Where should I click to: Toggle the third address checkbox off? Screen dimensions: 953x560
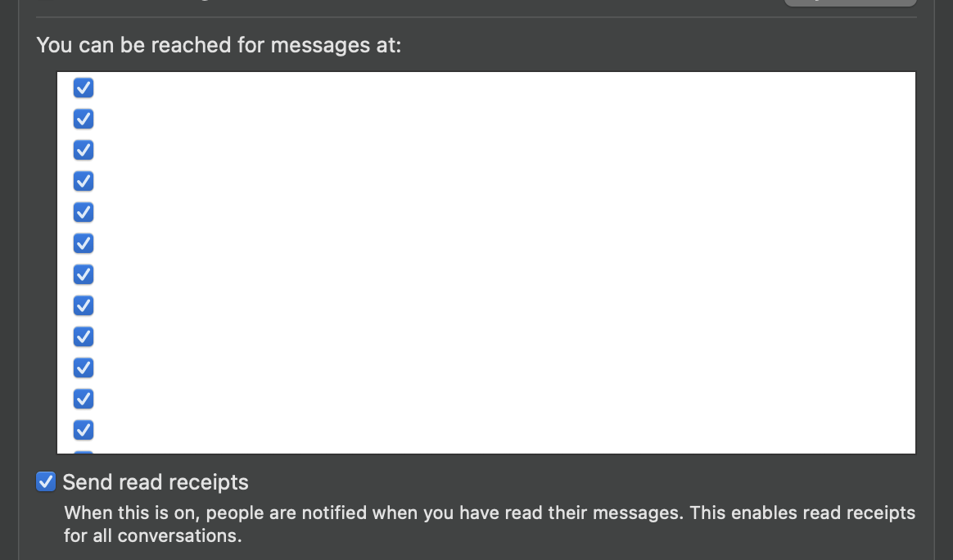83,150
